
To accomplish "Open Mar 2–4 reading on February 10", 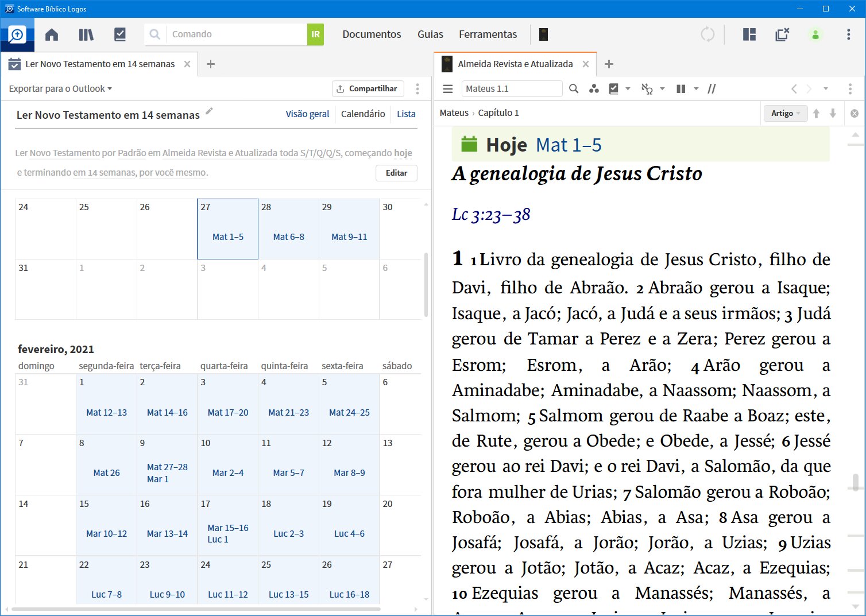I will [228, 472].
